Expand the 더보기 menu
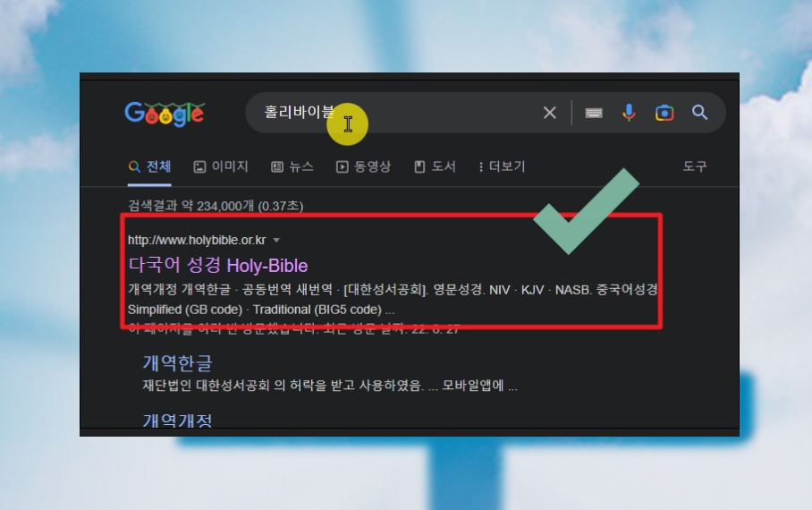This screenshot has height=510, width=812. point(502,166)
